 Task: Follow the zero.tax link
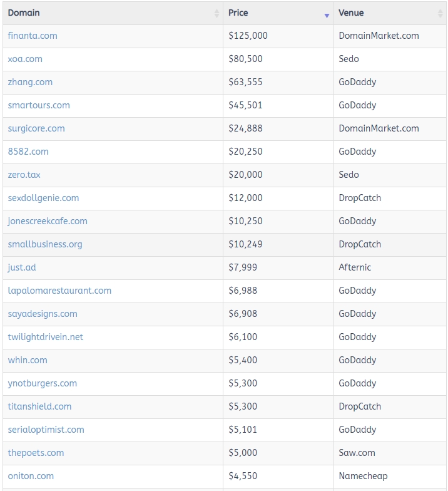(24, 175)
